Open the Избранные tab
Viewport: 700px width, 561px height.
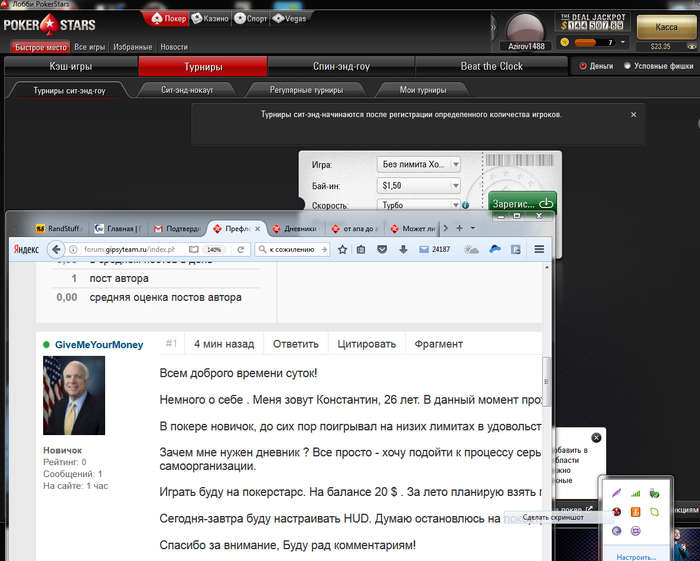pos(133,47)
